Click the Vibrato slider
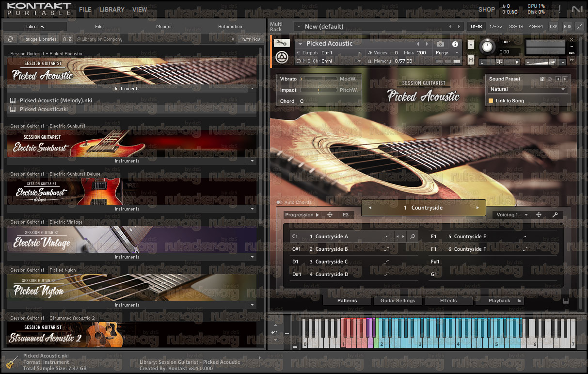This screenshot has width=588, height=374. pos(318,79)
